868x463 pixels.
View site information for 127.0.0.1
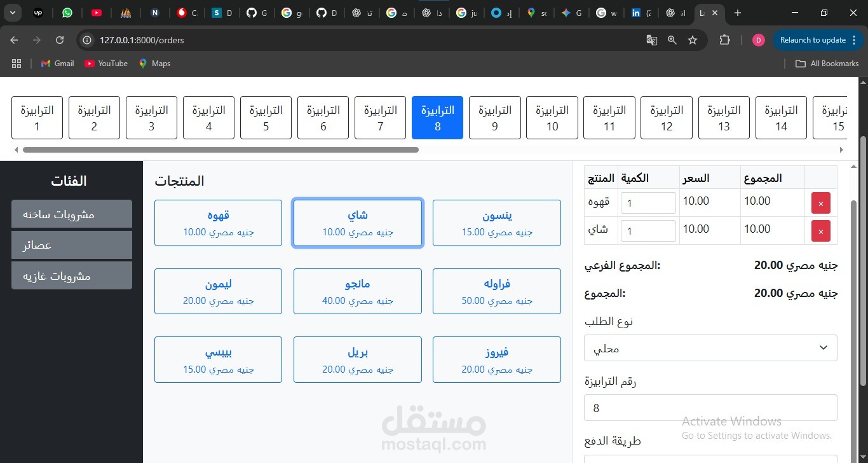tap(87, 40)
